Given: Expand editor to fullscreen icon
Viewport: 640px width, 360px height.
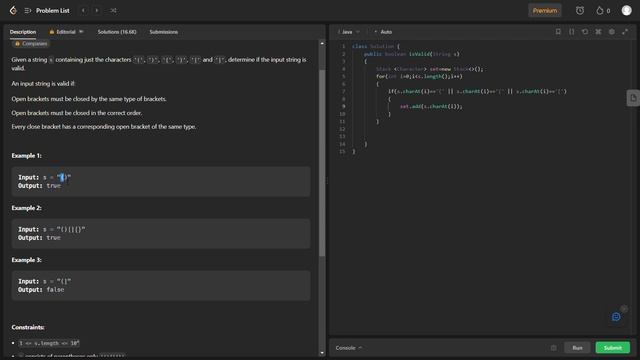Looking at the screenshot, I should (625, 31).
